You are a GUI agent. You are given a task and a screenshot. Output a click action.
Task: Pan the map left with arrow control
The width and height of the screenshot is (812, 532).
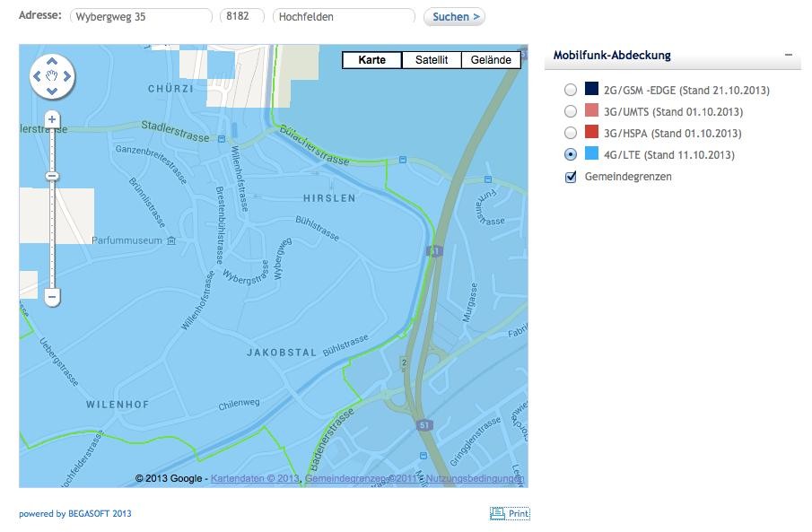(38, 76)
